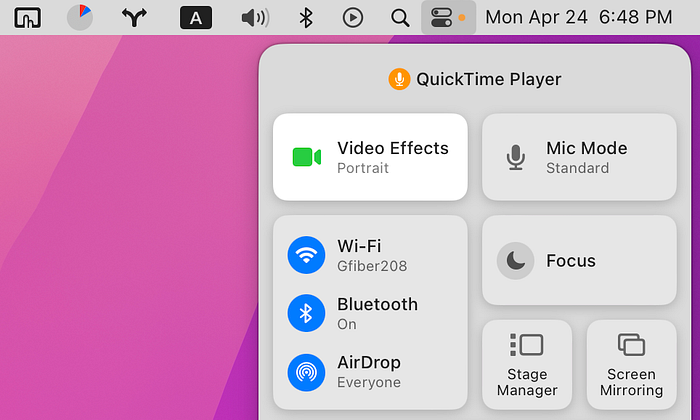Open the Sound volume menu icon
700x420 pixels.
[255, 18]
